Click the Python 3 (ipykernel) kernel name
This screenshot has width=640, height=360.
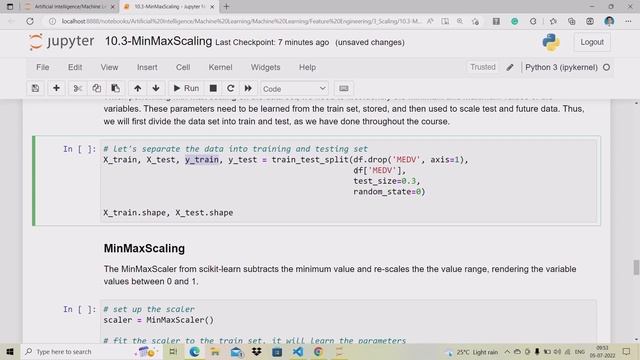561,67
